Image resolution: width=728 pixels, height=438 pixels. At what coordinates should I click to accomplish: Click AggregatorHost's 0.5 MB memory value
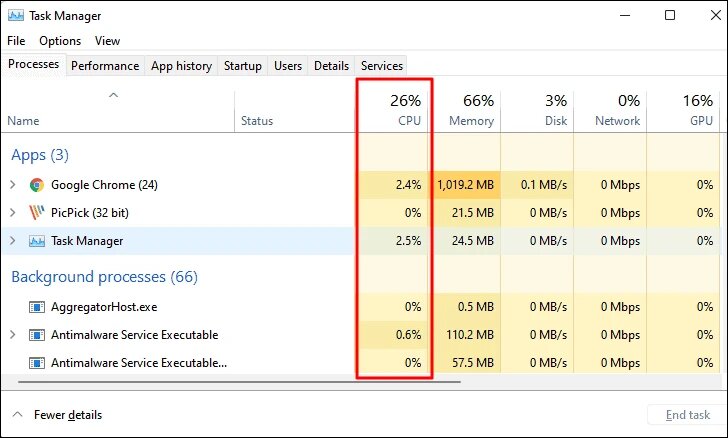[475, 307]
